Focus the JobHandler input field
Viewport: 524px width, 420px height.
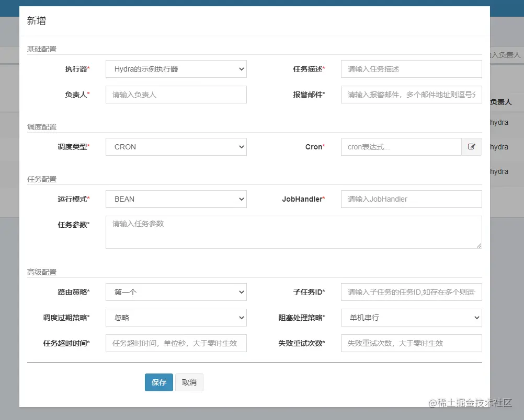(412, 199)
